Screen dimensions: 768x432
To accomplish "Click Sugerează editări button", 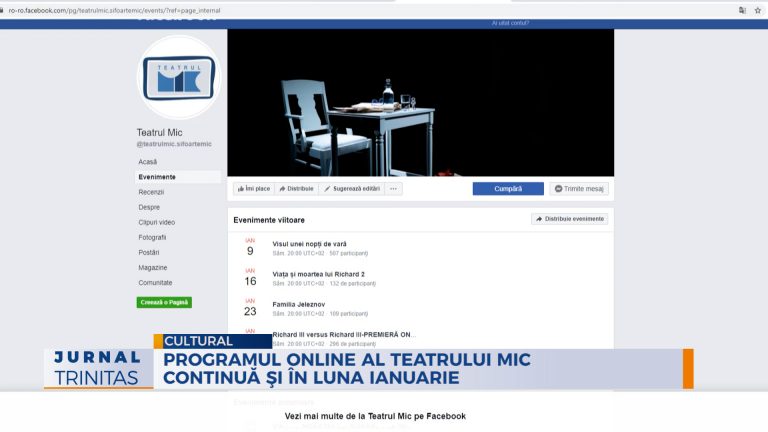I will (x=352, y=189).
